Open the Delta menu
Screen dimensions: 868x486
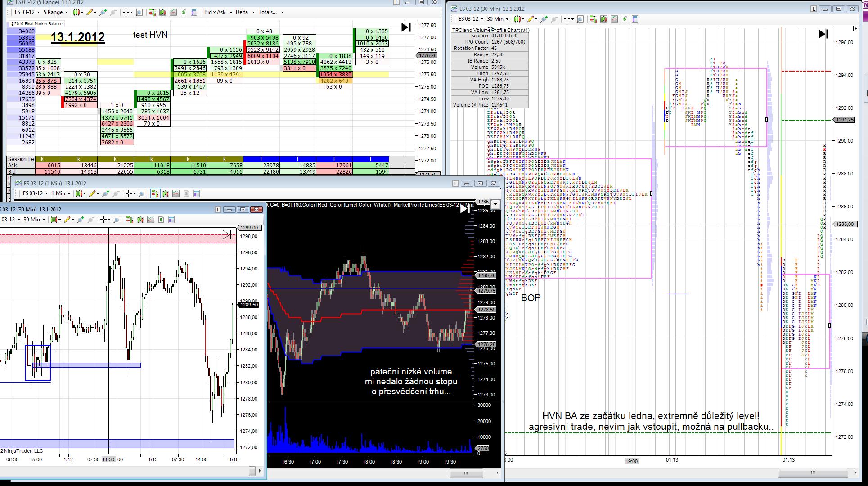click(245, 12)
